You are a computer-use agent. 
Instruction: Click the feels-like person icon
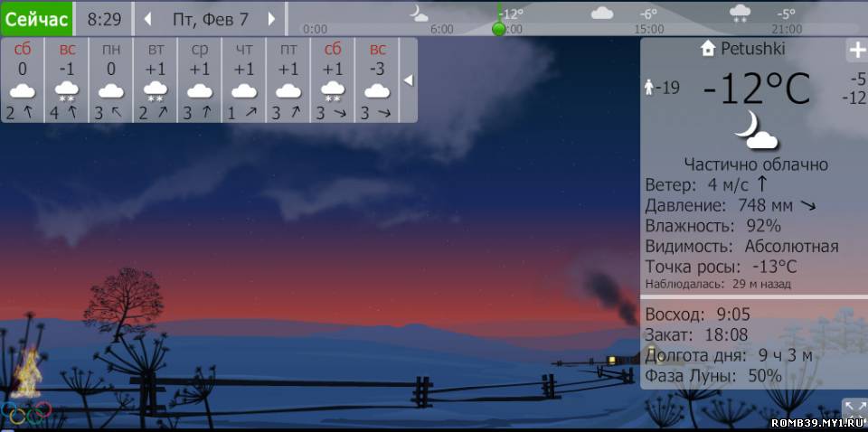(648, 88)
